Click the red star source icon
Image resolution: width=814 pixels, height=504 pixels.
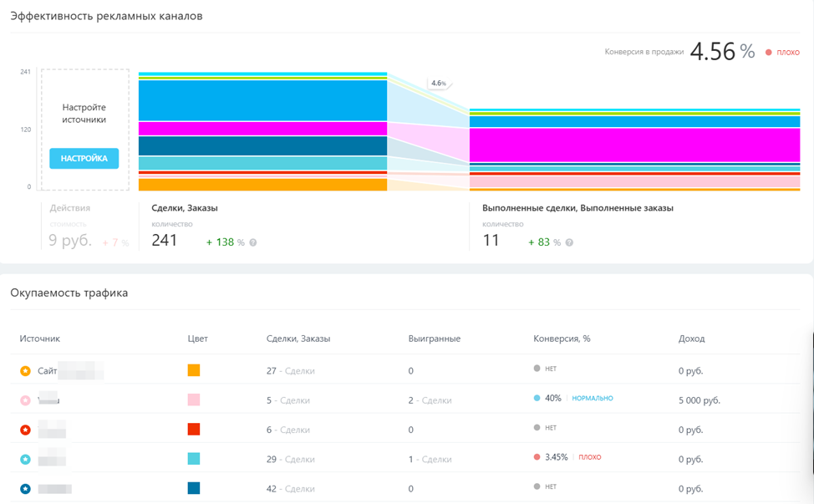tap(25, 430)
